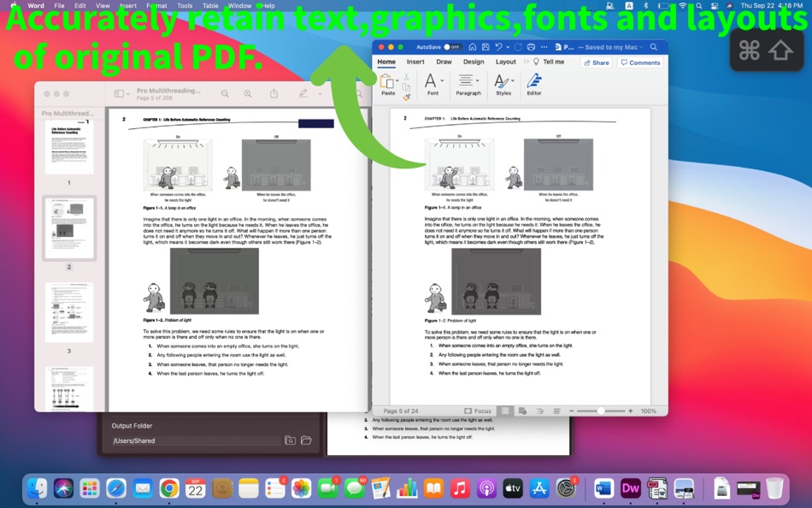Image resolution: width=812 pixels, height=508 pixels.
Task: Open the Paste options dropdown arrow
Action: point(397,81)
